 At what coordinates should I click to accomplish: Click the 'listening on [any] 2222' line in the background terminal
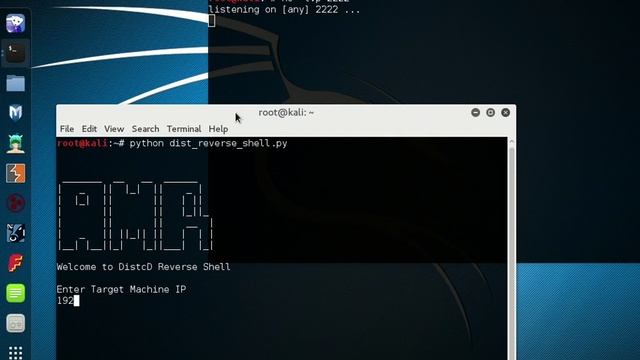click(x=284, y=10)
